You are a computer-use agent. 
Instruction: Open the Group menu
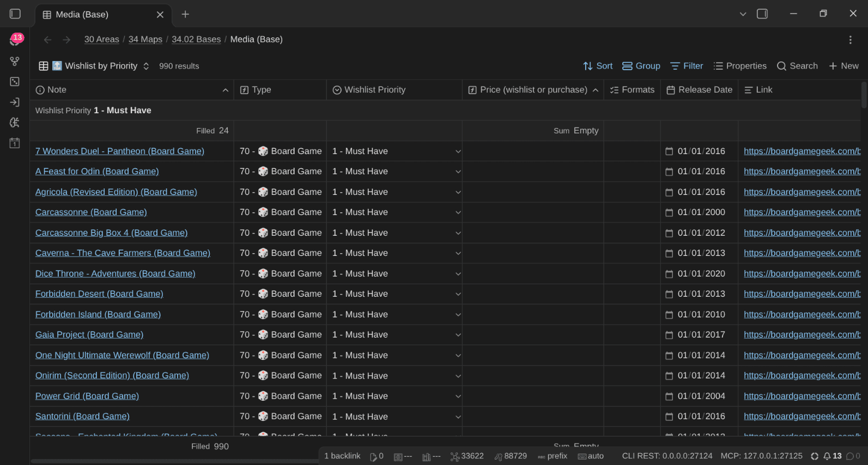click(641, 66)
